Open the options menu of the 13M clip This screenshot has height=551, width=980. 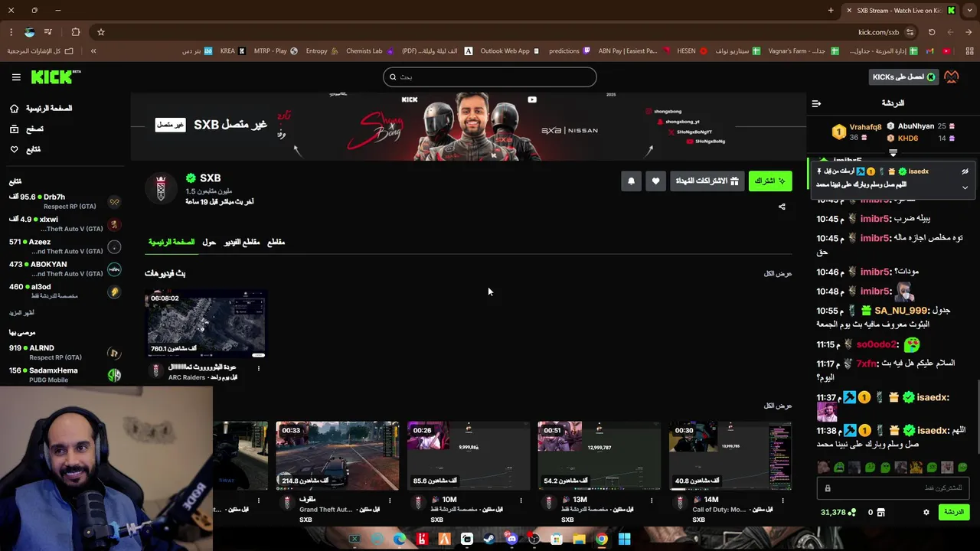(x=652, y=500)
